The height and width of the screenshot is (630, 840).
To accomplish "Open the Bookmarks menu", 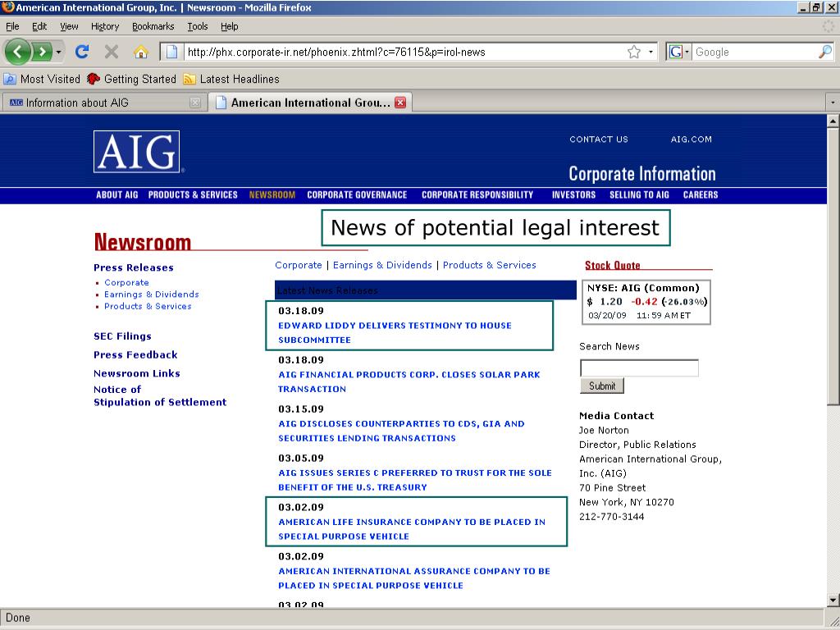I will (x=153, y=26).
